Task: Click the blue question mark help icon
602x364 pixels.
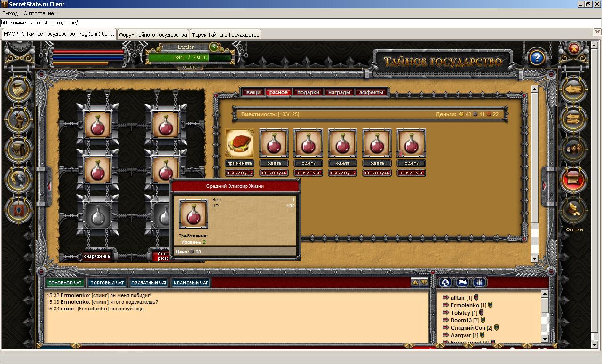Action: coord(537,58)
